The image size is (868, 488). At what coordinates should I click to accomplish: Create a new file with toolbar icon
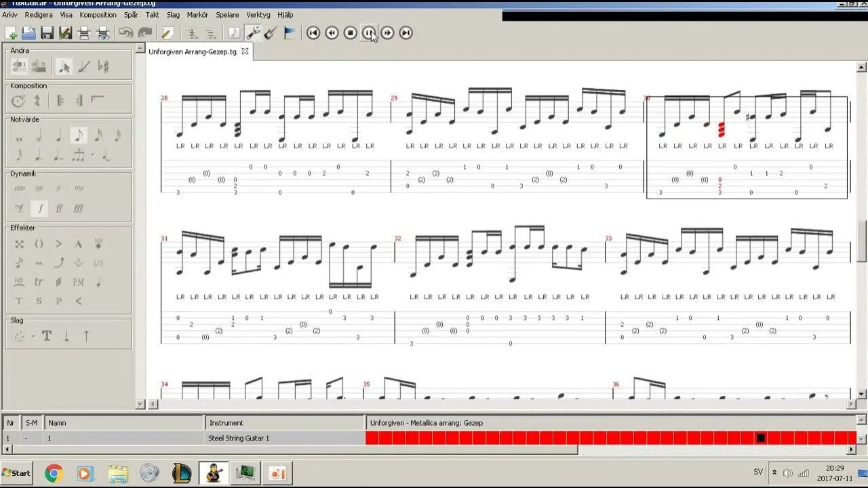tap(11, 33)
